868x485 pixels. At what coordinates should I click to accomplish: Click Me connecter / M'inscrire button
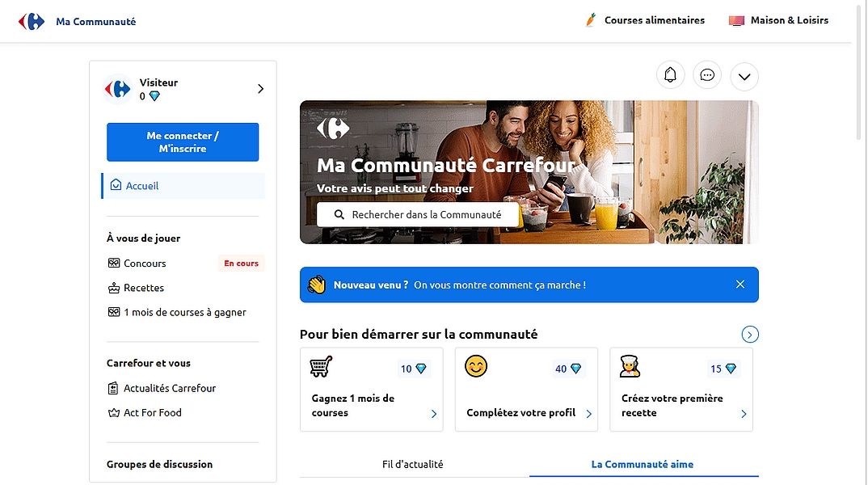[x=183, y=142]
